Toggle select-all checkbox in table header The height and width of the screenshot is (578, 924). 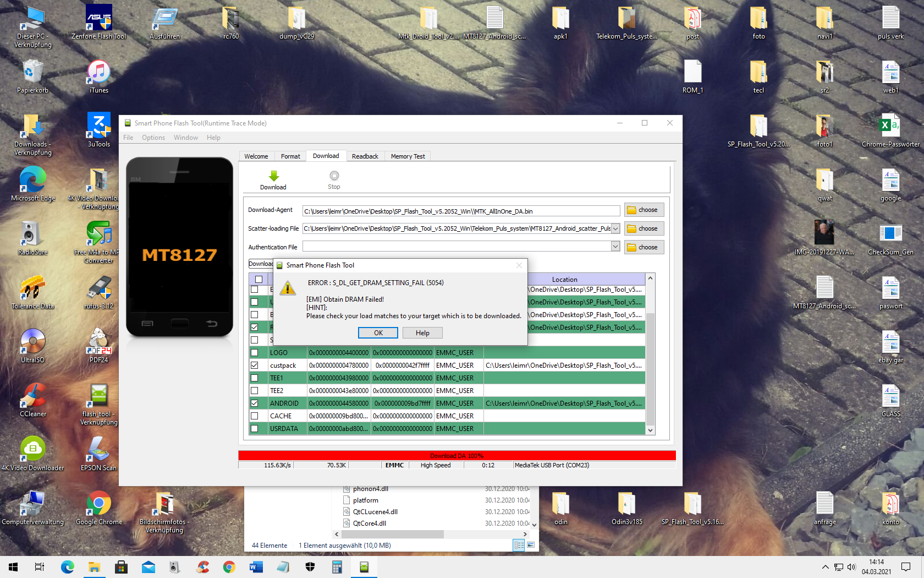[258, 280]
